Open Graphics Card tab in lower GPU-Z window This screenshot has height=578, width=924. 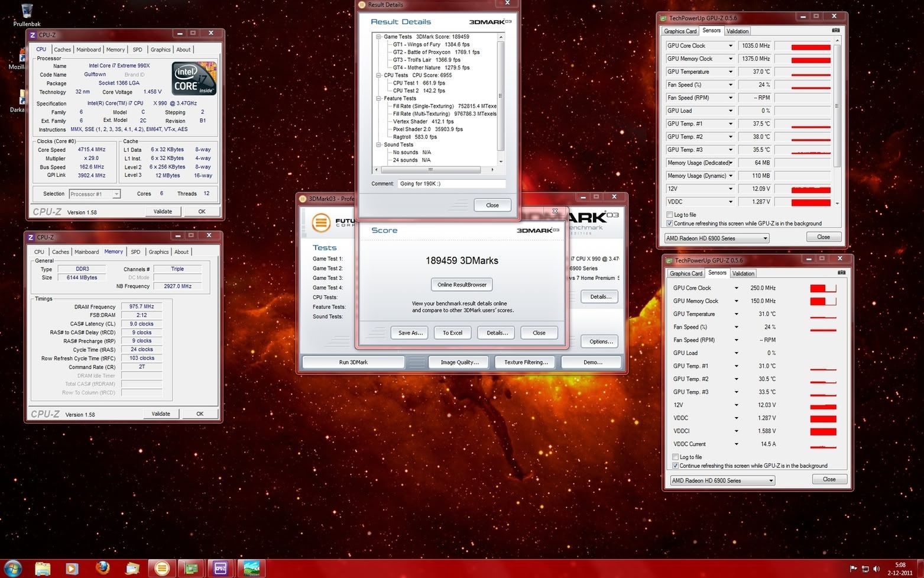pyautogui.click(x=686, y=273)
